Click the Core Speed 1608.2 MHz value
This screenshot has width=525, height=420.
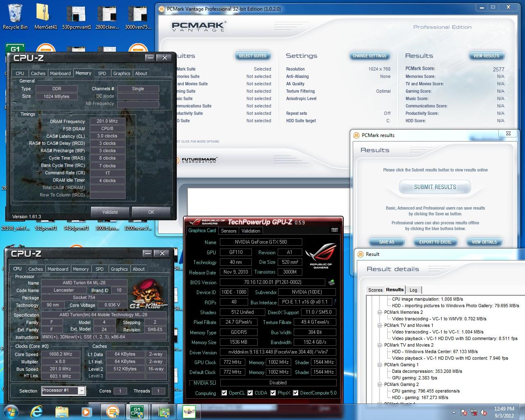coord(61,354)
